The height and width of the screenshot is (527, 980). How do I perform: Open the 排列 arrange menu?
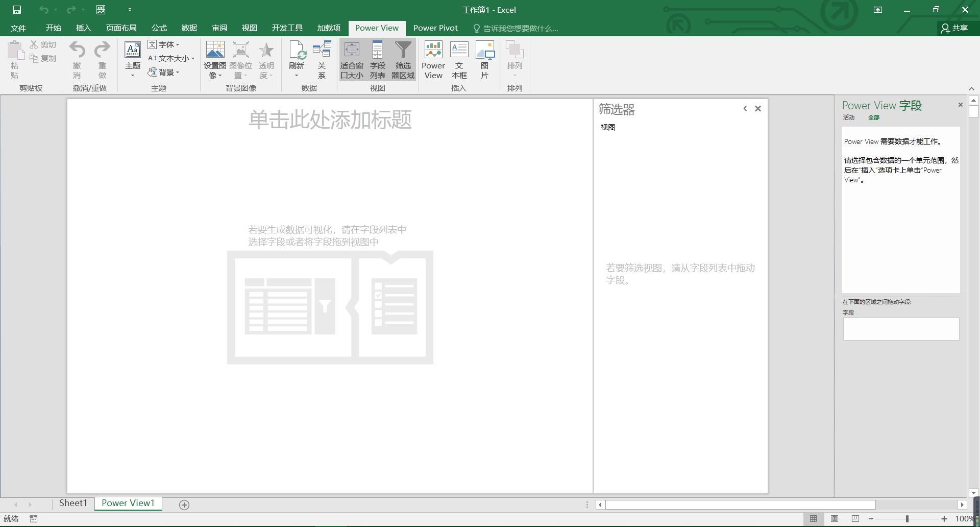pos(514,60)
